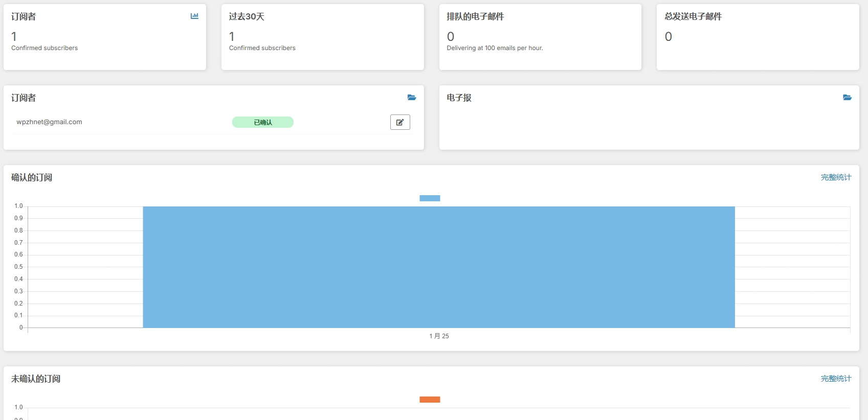Click 'Confirmed subscribers' under 过去30天
This screenshot has height=420, width=868.
262,48
